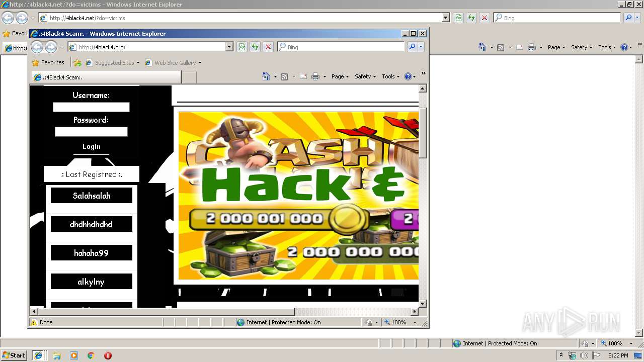Click the Login link

click(91, 146)
